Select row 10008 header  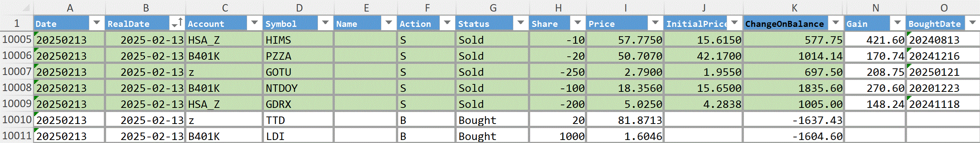(17, 88)
